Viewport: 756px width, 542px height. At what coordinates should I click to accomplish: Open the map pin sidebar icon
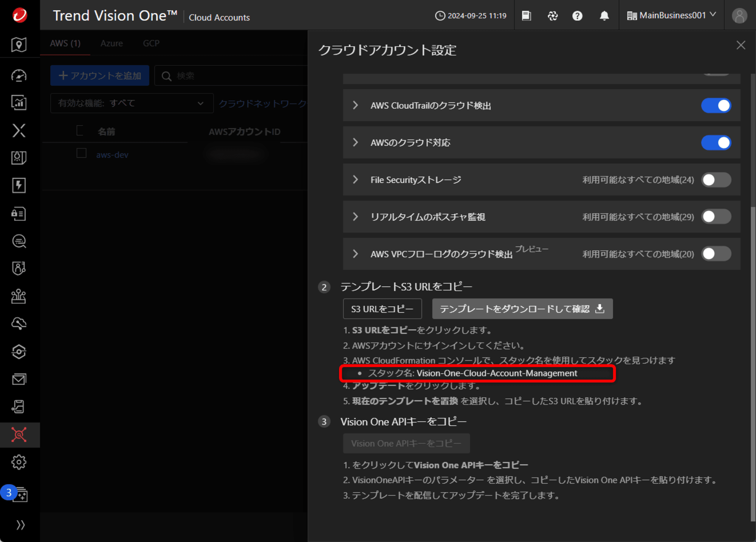click(x=19, y=45)
